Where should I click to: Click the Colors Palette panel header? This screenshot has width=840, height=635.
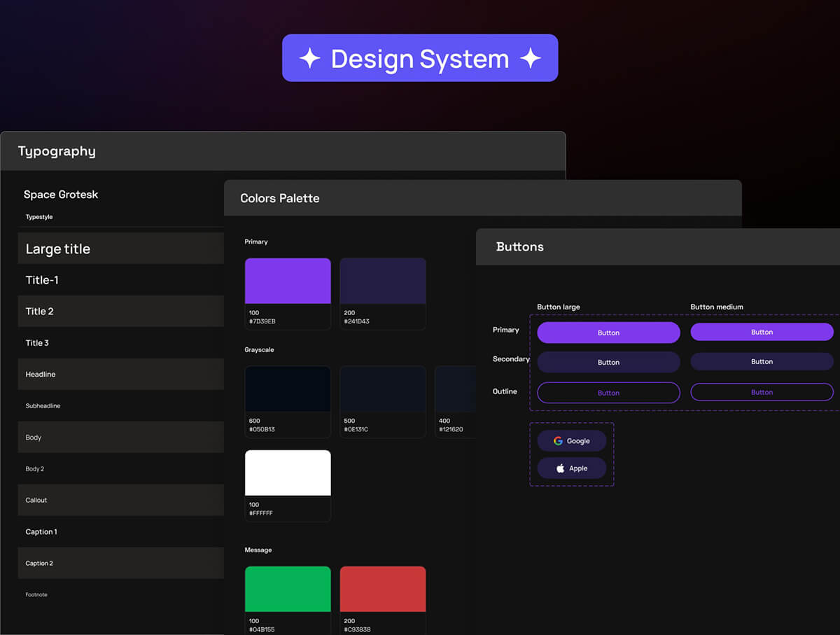pos(482,198)
